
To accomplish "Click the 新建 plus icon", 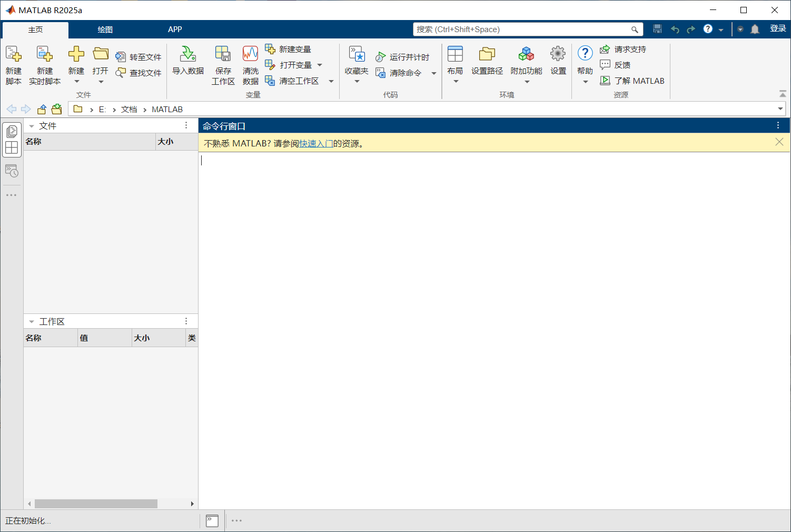I will (76, 54).
